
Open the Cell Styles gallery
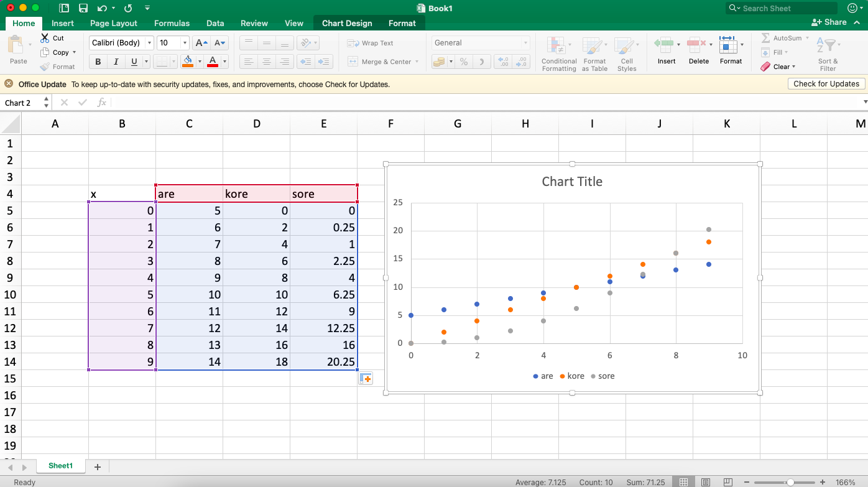tap(627, 53)
